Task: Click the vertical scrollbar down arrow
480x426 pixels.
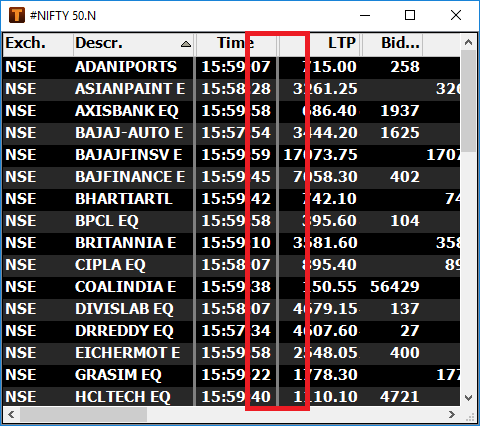Action: [468, 398]
